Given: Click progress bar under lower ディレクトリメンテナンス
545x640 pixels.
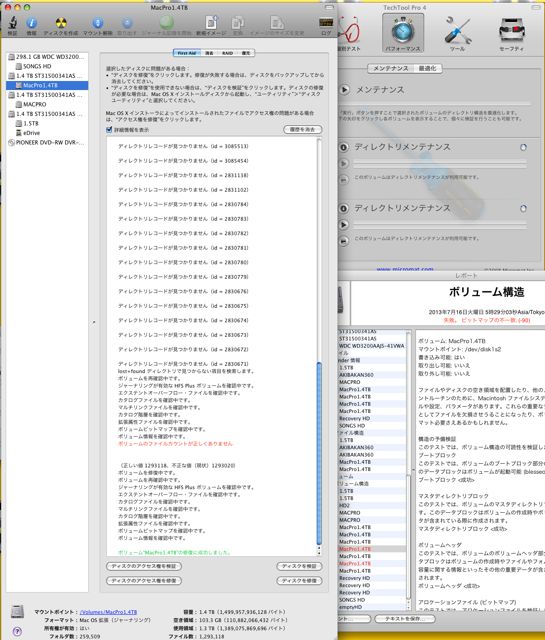Looking at the screenshot, I should (x=440, y=224).
